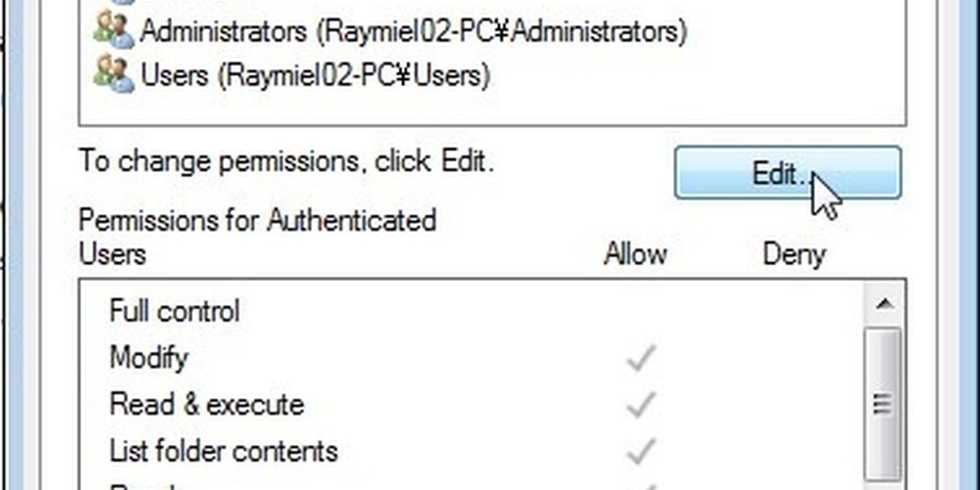Click the Allow checkmark for List folder contents

click(640, 451)
